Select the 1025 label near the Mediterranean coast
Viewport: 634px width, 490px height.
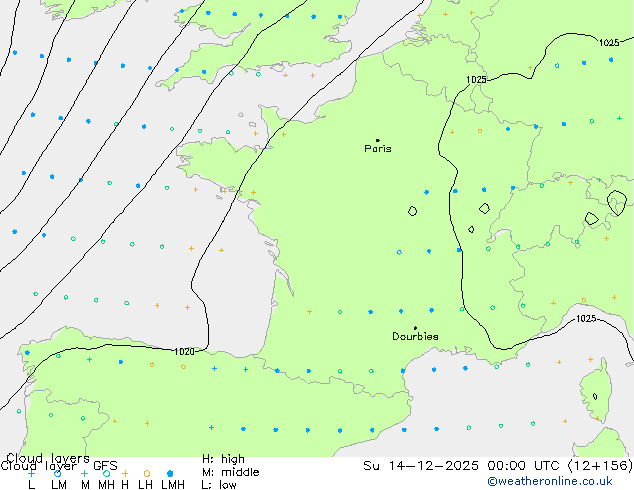(586, 319)
